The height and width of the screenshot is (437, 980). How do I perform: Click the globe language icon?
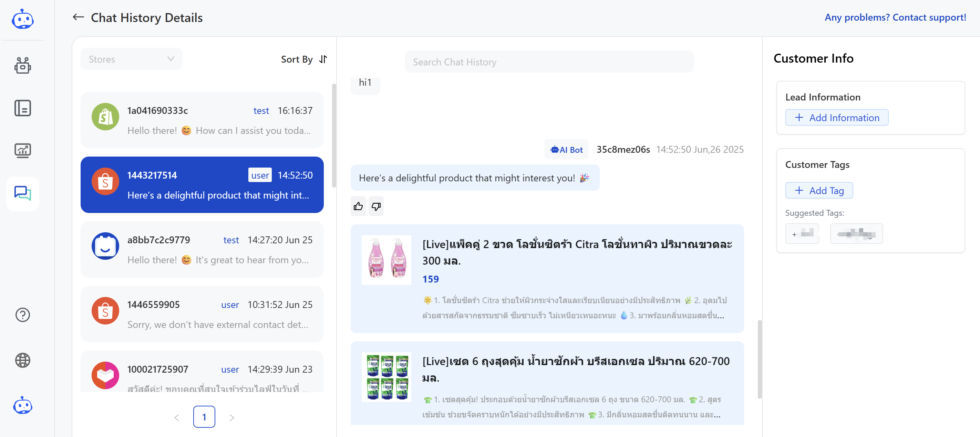[x=22, y=360]
